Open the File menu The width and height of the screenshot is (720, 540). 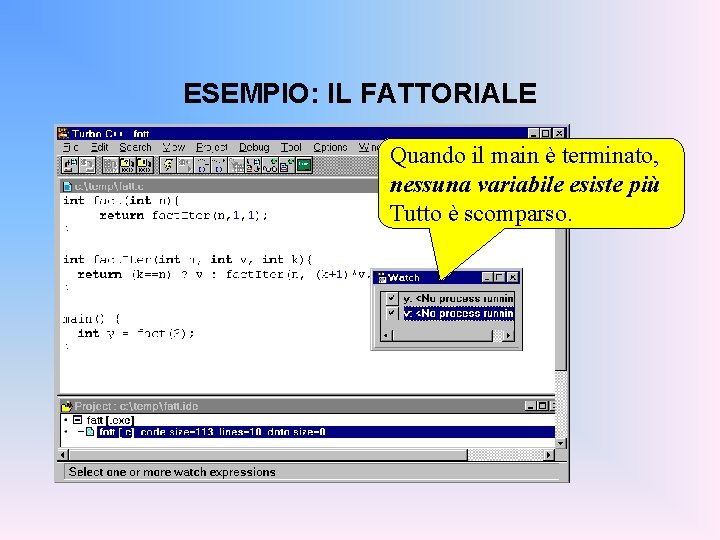[x=71, y=147]
